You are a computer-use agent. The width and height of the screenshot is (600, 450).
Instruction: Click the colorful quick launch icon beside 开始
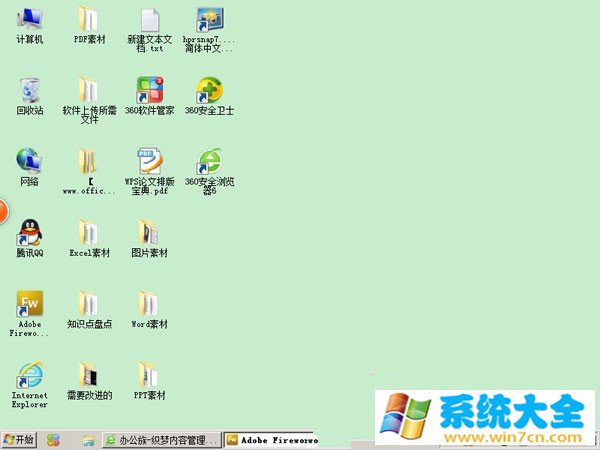pyautogui.click(x=53, y=440)
